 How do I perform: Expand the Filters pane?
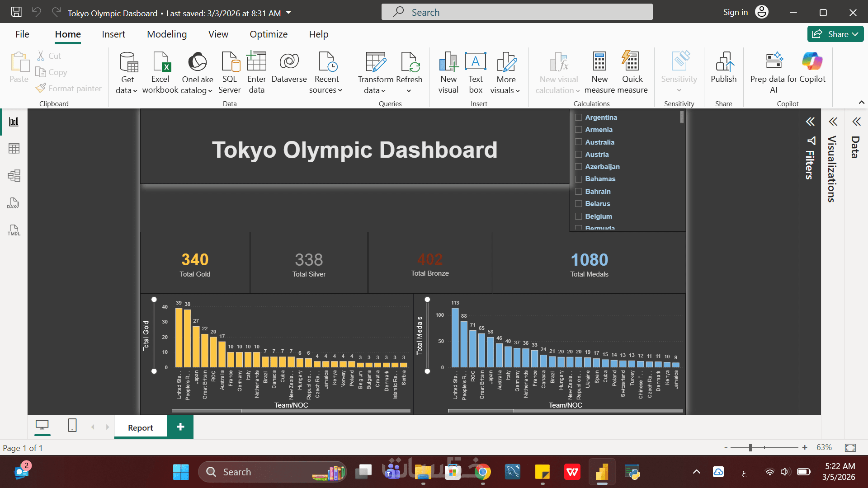coord(810,122)
